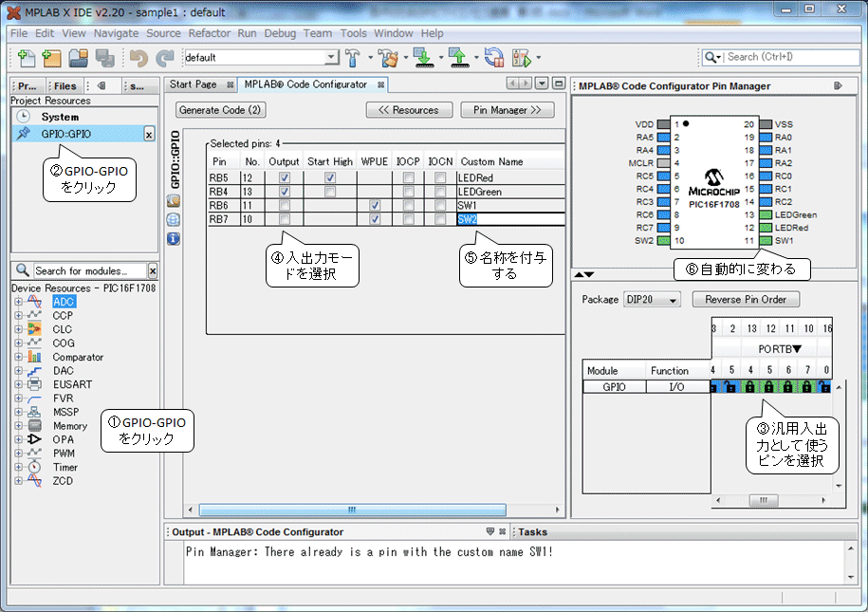Open the Package DIP20 dropdown
Image resolution: width=868 pixels, height=612 pixels.
click(672, 300)
